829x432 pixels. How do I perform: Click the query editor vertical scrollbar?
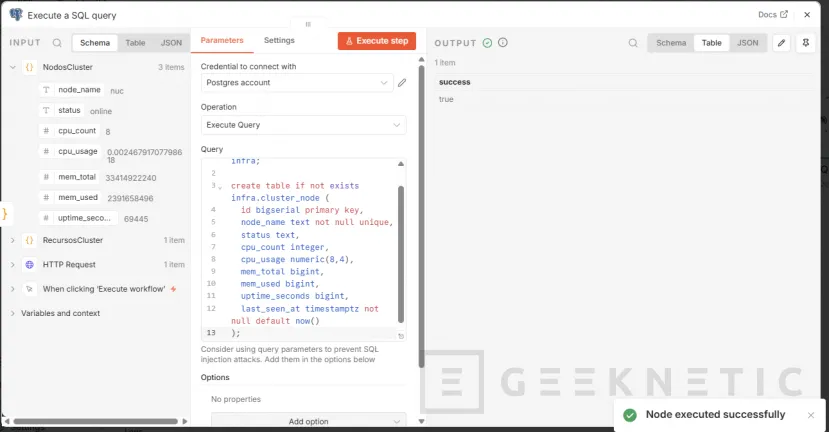coord(401,254)
